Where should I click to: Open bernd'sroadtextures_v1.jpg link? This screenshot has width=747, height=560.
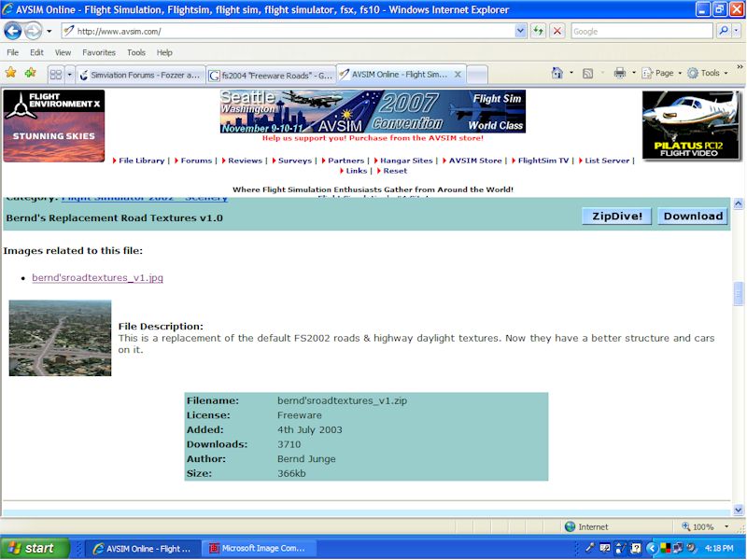97,277
